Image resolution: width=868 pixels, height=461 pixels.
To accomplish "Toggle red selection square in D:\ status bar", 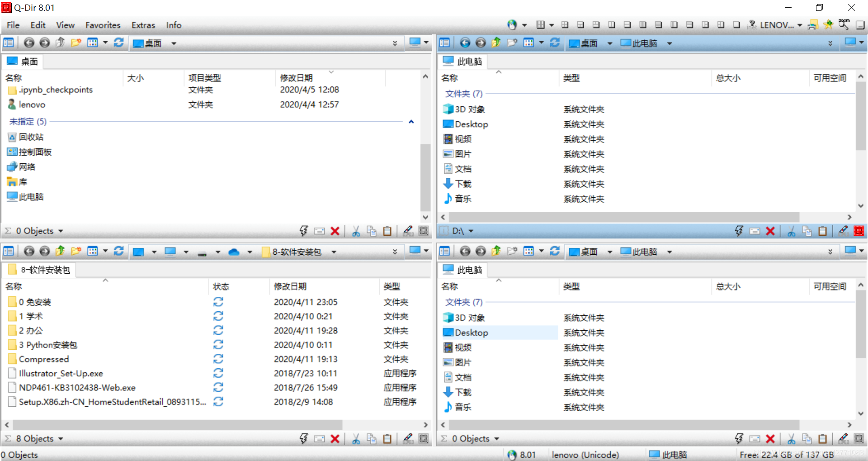I will 859,231.
